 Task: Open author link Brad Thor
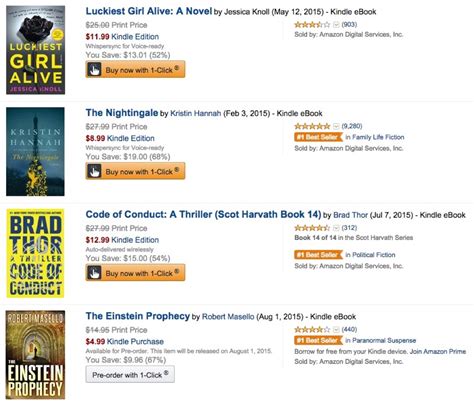[x=350, y=215]
